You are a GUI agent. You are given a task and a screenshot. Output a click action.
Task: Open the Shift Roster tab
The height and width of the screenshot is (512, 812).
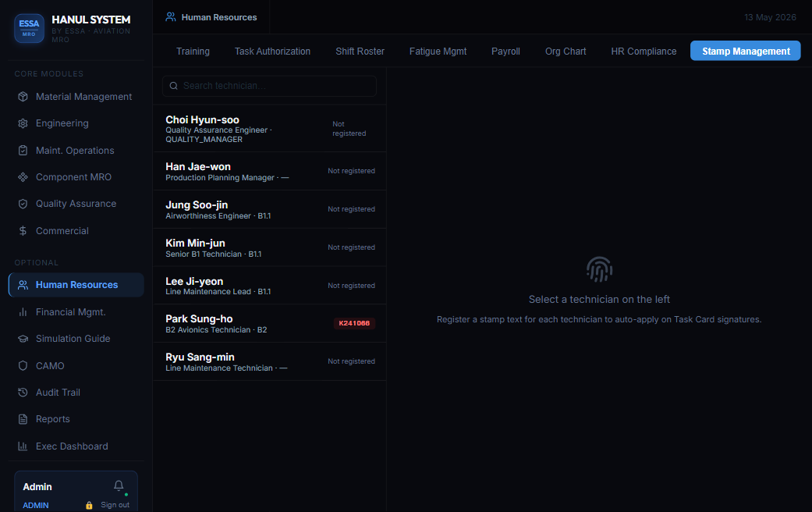point(360,52)
